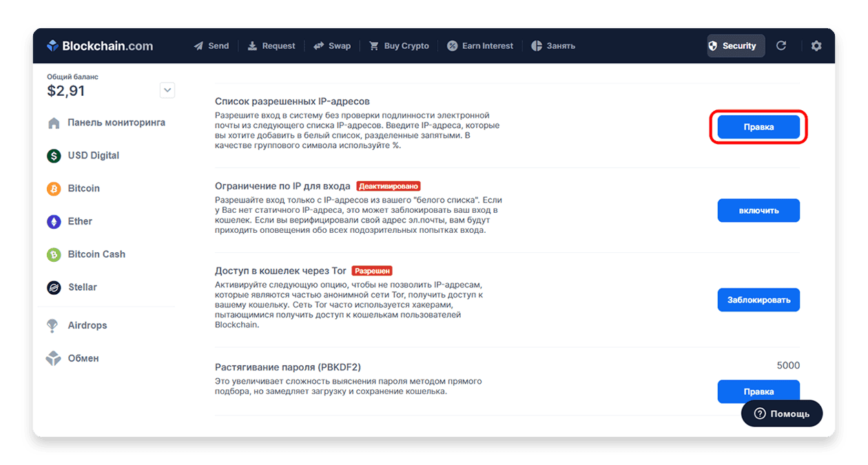Screen dimensions: 868x465
Task: Click the Список разрешенных IP-адресов heading
Action: (292, 101)
